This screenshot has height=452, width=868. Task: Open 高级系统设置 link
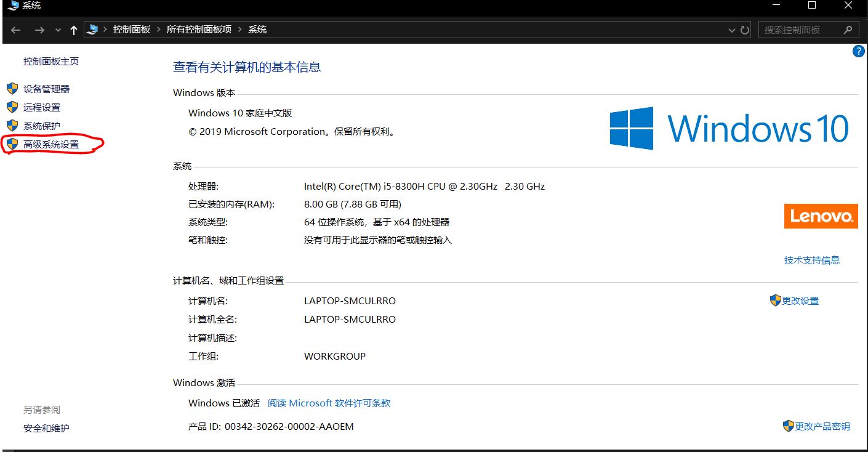(51, 144)
